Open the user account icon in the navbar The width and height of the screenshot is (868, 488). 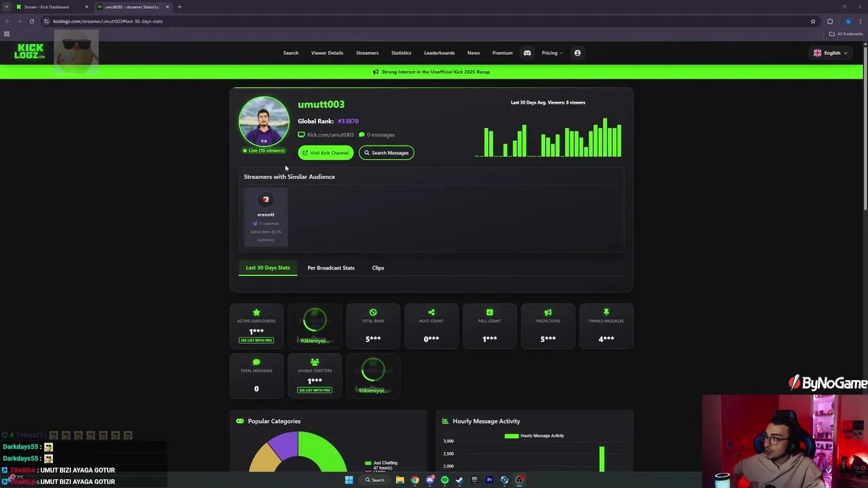(x=577, y=53)
